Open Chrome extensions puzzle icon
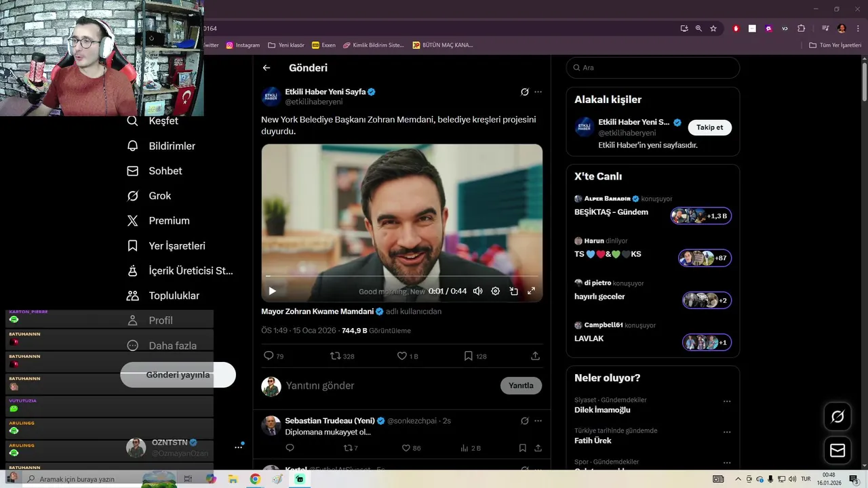 click(802, 28)
